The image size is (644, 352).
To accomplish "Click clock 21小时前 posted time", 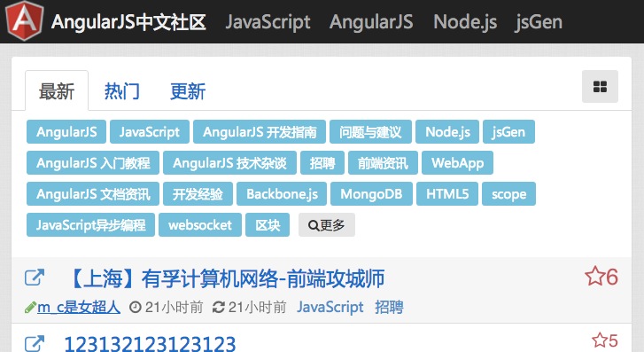I will [167, 307].
